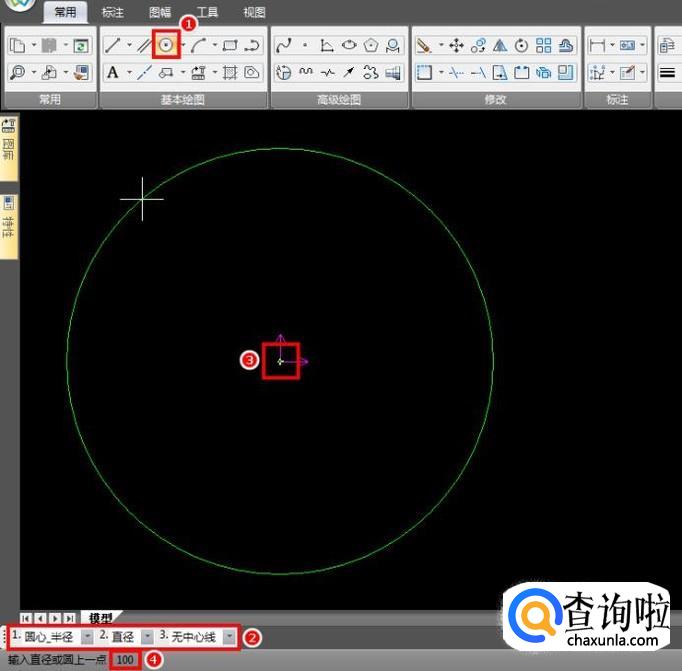Viewport: 682px width, 671px height.
Task: Select the Line tool in basic drawing
Action: pyautogui.click(x=113, y=46)
